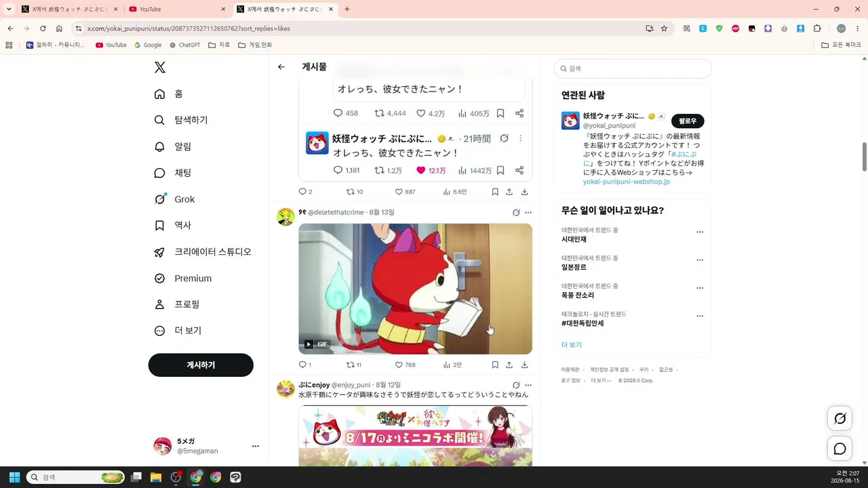The height and width of the screenshot is (488, 868).
Task: Go back using the arrow beside 게시물
Action: pos(281,67)
